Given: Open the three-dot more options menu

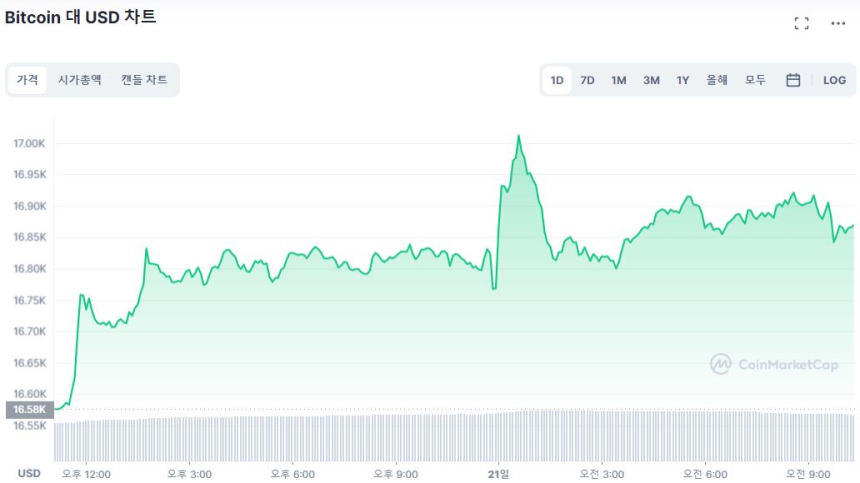Looking at the screenshot, I should coord(838,23).
